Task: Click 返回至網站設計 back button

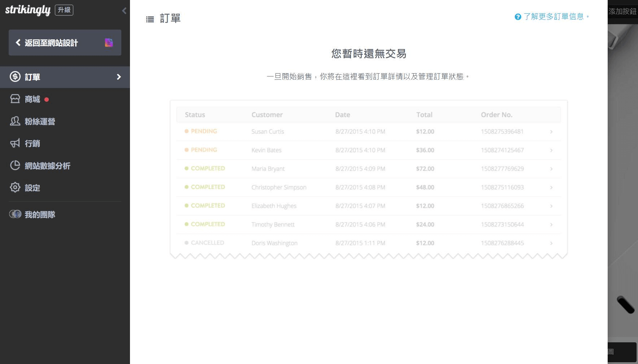Action: [51, 43]
